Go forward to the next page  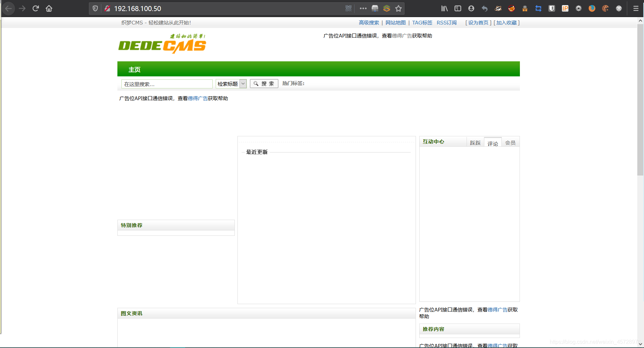tap(22, 8)
